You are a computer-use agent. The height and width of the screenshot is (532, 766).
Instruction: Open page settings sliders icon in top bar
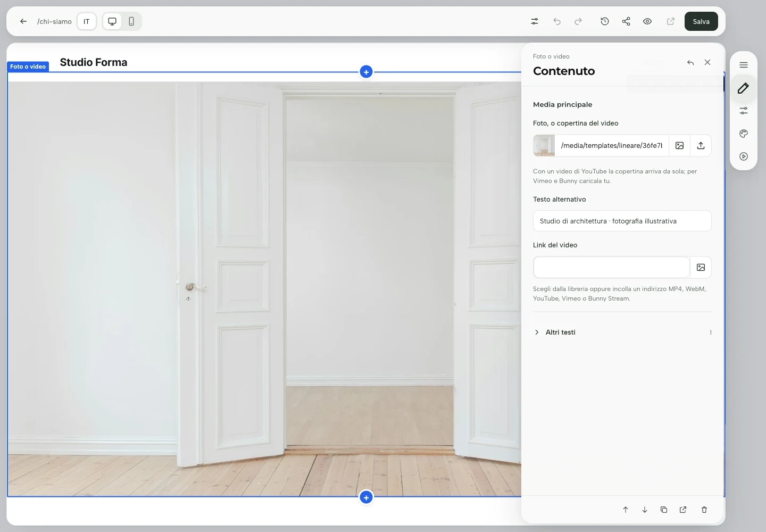coord(535,21)
